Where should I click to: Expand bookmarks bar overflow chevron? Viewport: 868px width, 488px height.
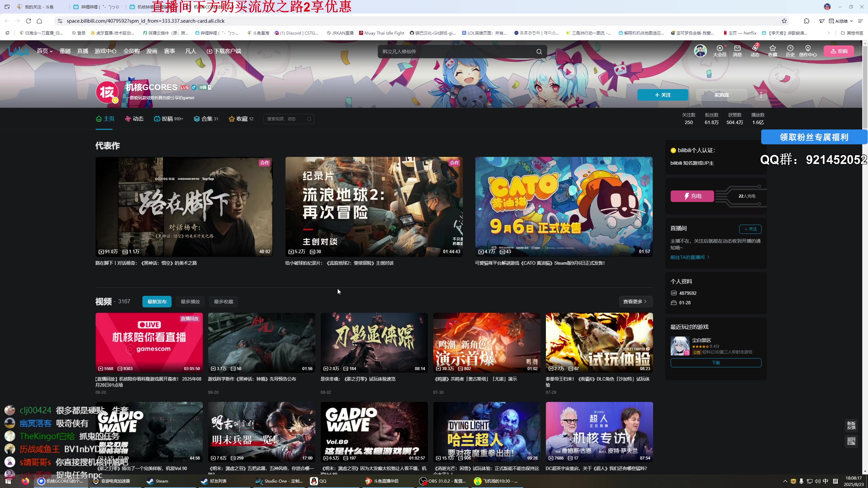tap(829, 33)
